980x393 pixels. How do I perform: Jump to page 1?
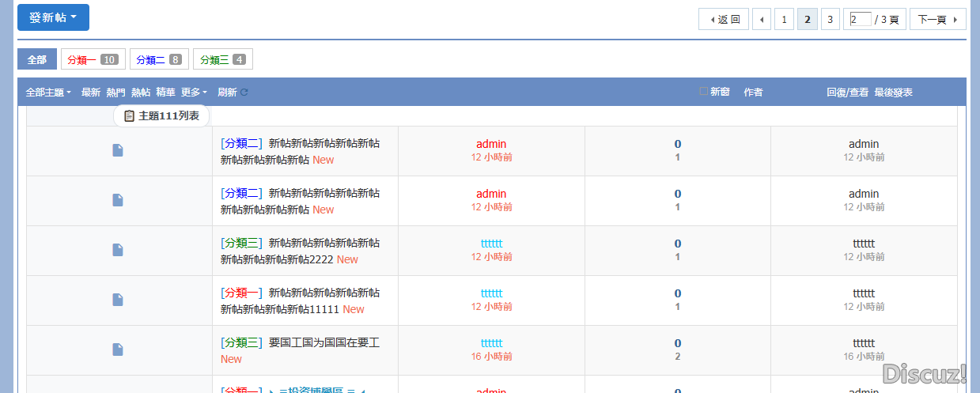pos(784,20)
